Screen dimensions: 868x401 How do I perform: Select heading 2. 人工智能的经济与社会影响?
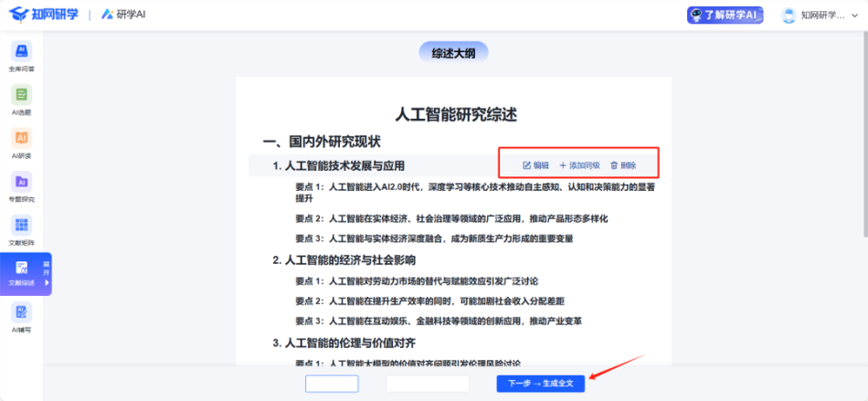tap(344, 259)
